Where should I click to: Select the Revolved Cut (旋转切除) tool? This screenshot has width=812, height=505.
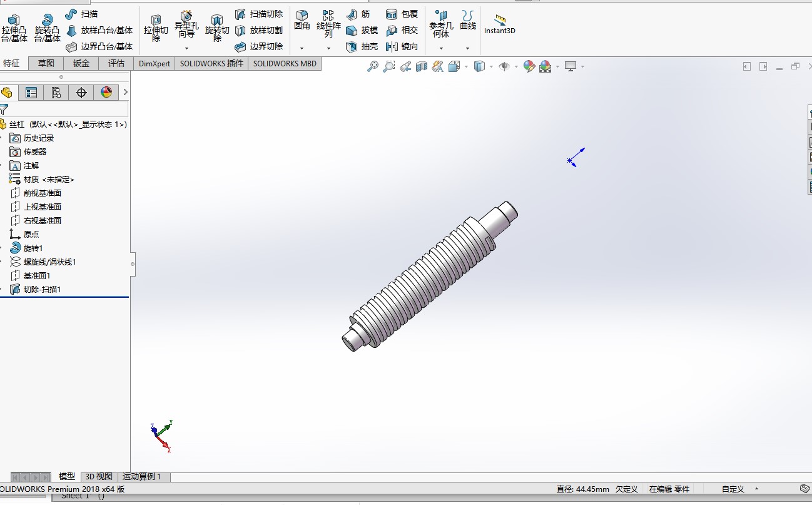click(x=217, y=29)
